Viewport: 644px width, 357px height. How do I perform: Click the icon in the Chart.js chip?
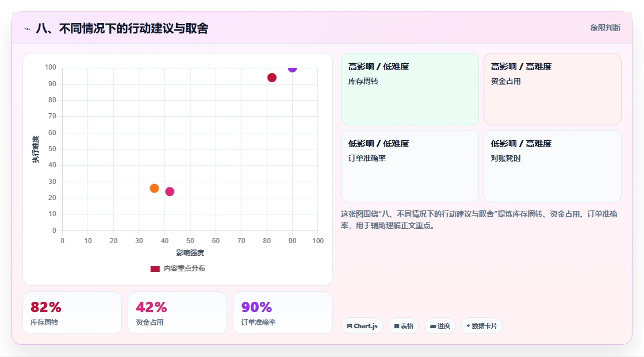[350, 326]
